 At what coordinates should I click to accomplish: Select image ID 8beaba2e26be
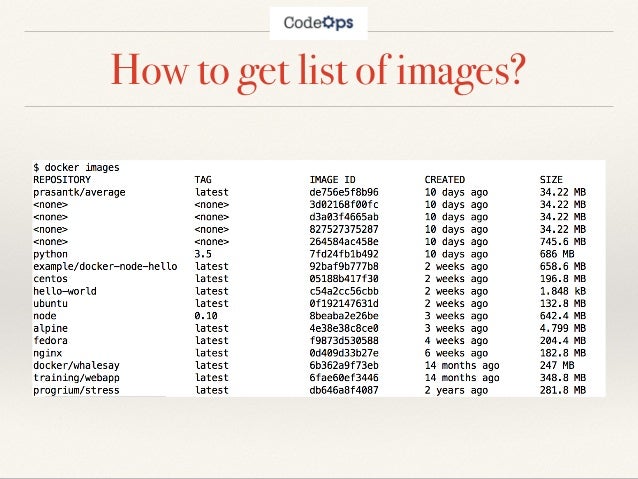coord(344,316)
